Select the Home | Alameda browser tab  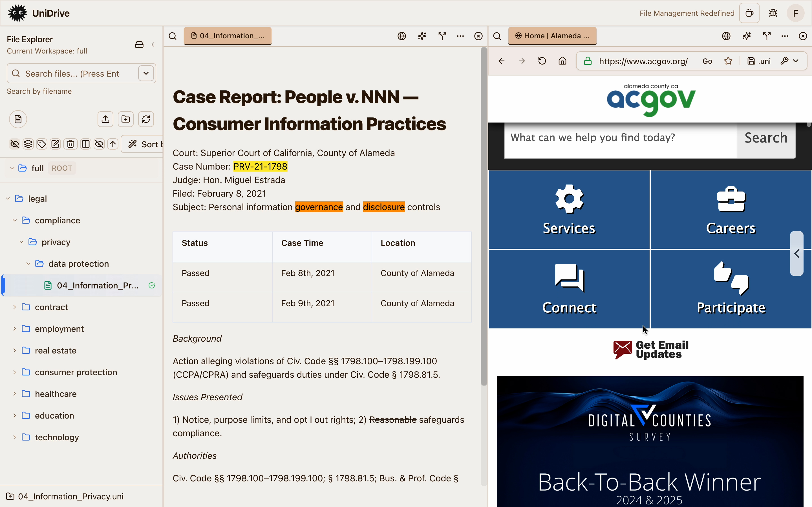(x=552, y=36)
